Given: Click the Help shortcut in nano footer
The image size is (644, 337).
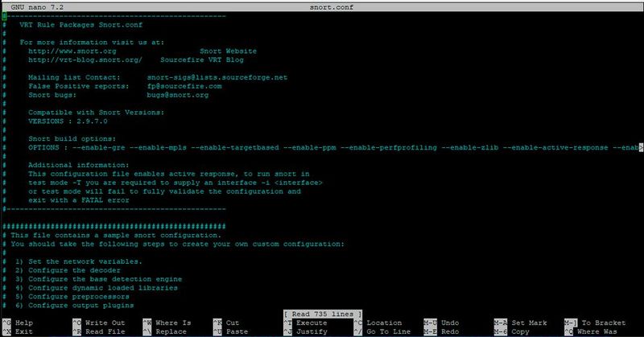Looking at the screenshot, I should [24, 323].
